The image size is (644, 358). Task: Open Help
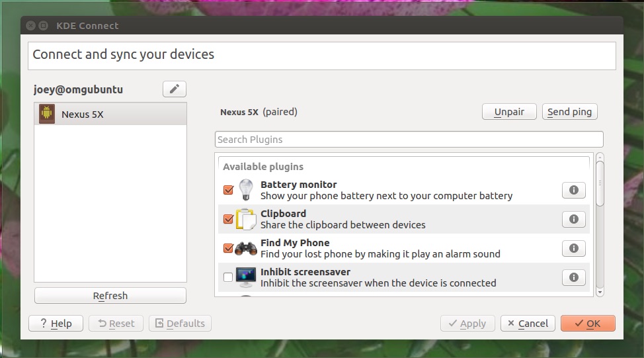tap(56, 324)
